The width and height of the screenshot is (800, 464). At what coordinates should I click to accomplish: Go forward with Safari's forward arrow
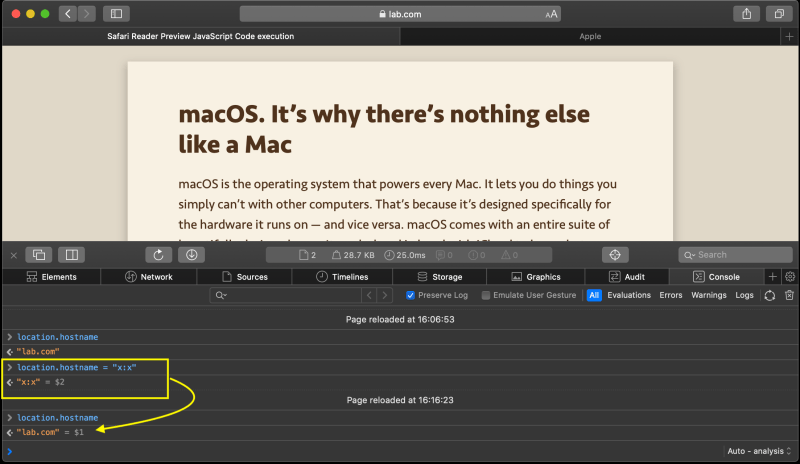point(87,14)
